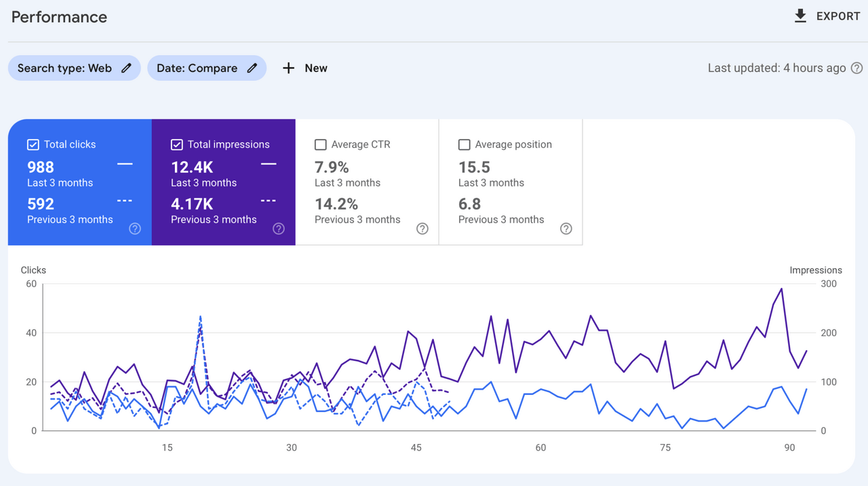Edit the Search type: Web filter pencil

tap(126, 68)
